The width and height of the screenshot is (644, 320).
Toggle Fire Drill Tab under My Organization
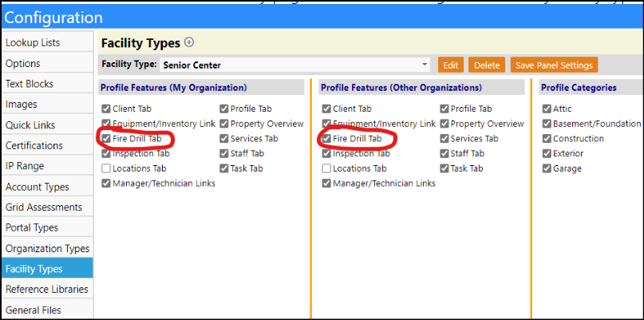pyautogui.click(x=106, y=139)
